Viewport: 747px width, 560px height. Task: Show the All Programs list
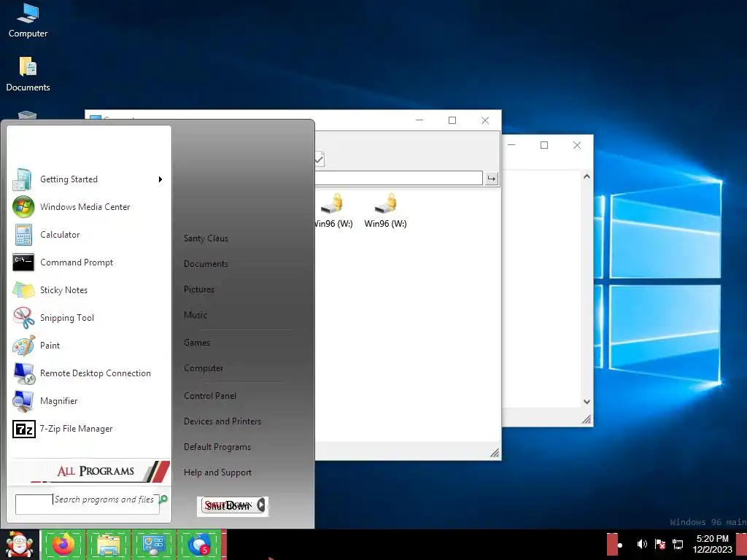[x=90, y=471]
